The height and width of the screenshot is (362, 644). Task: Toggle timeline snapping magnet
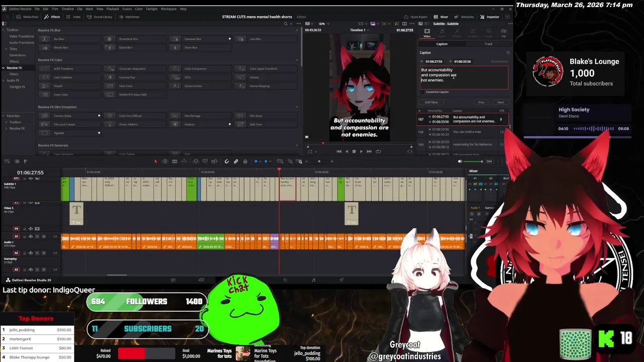(227, 161)
